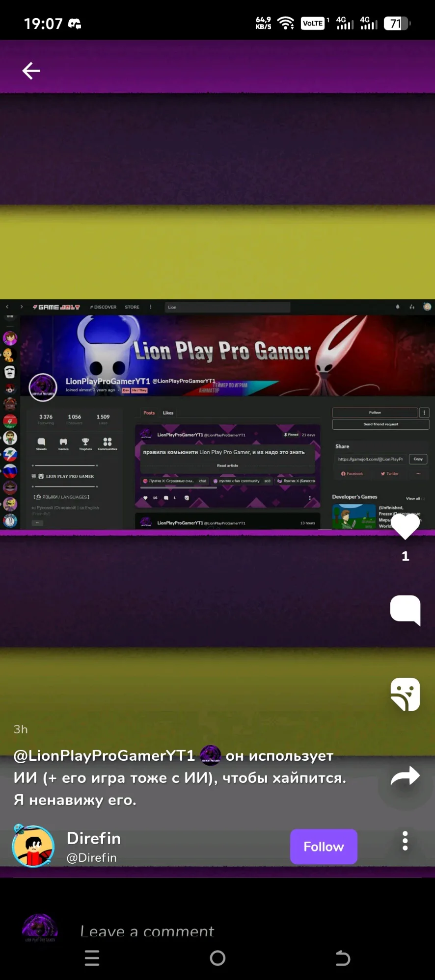
Task: Go back using the top-left arrow
Action: 31,71
